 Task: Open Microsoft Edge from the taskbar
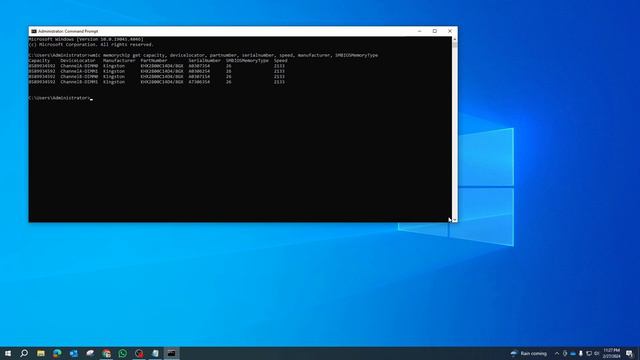pos(57,353)
